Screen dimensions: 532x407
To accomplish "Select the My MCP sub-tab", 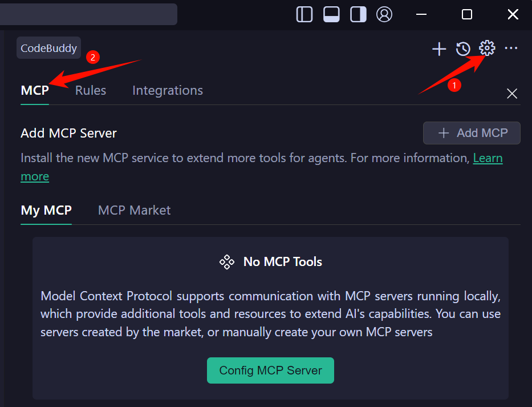I will 46,210.
